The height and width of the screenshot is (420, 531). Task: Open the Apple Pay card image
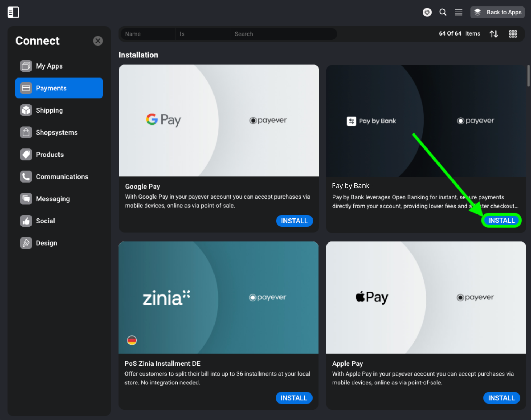[x=426, y=297]
